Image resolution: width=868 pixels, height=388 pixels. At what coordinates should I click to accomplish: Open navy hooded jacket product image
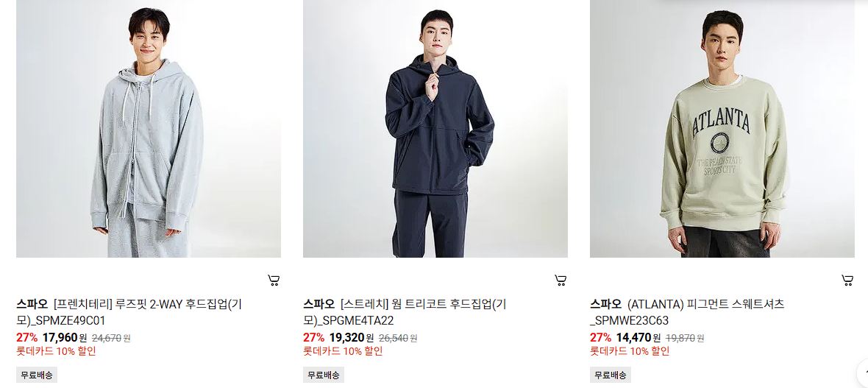tap(435, 129)
